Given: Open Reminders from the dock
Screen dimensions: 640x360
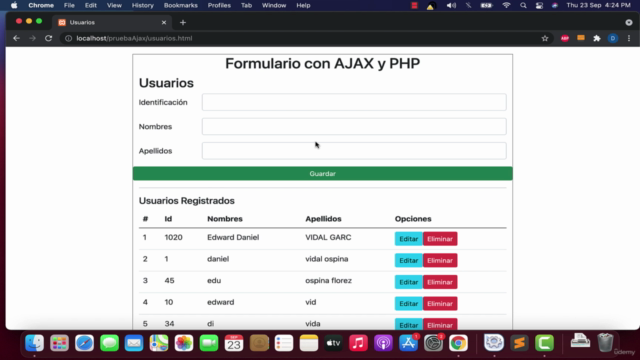Looking at the screenshot, I should click(284, 343).
